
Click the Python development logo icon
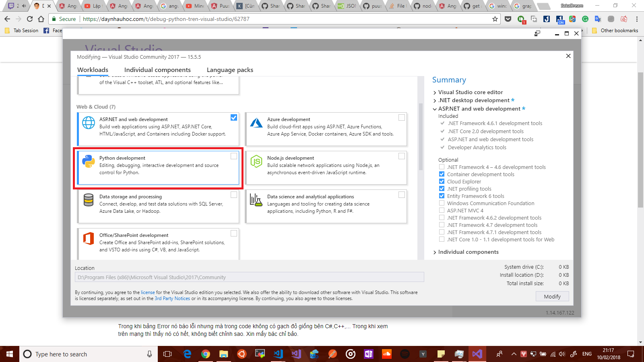click(x=89, y=161)
